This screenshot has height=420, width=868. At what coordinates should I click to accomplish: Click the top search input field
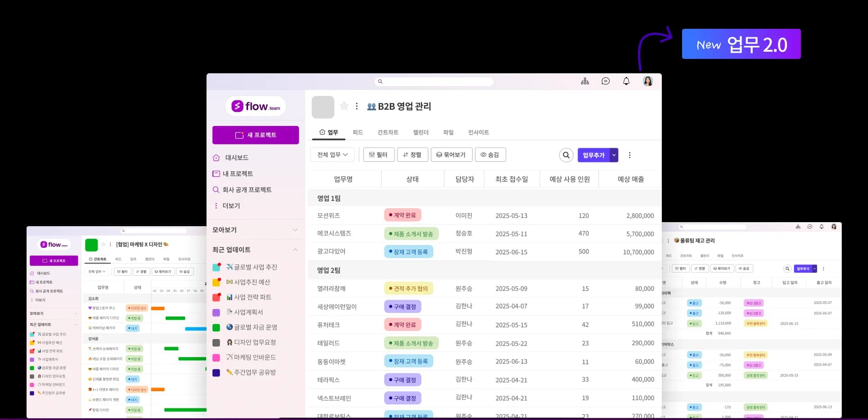[x=435, y=81]
